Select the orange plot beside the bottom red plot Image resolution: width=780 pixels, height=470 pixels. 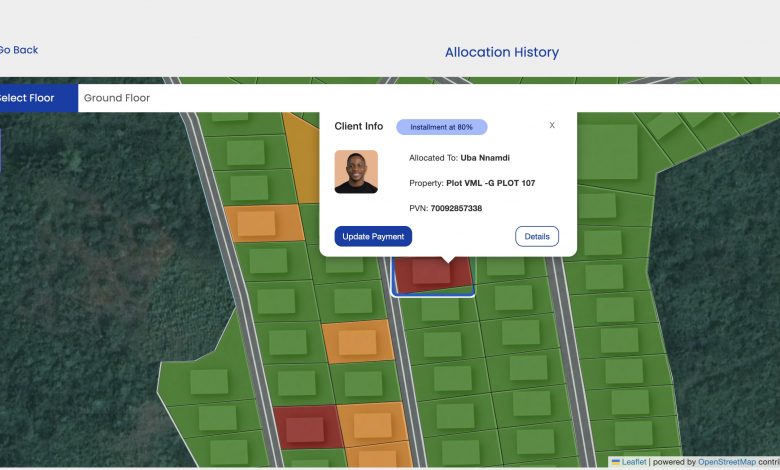369,423
